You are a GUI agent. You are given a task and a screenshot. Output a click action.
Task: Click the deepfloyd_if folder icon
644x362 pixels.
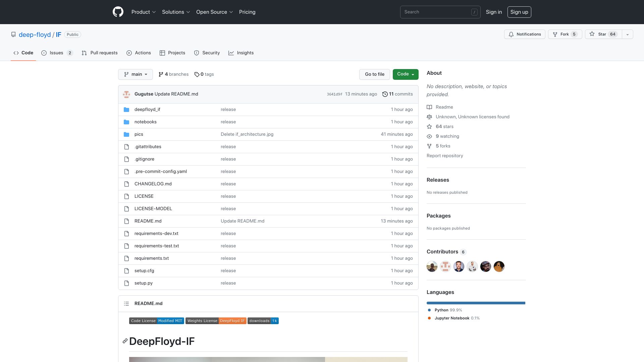click(x=126, y=110)
